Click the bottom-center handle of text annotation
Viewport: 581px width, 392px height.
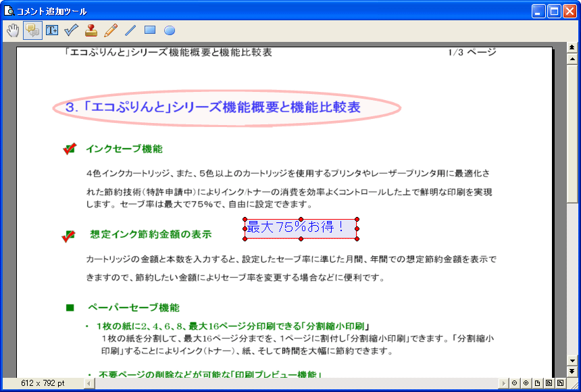(301, 239)
